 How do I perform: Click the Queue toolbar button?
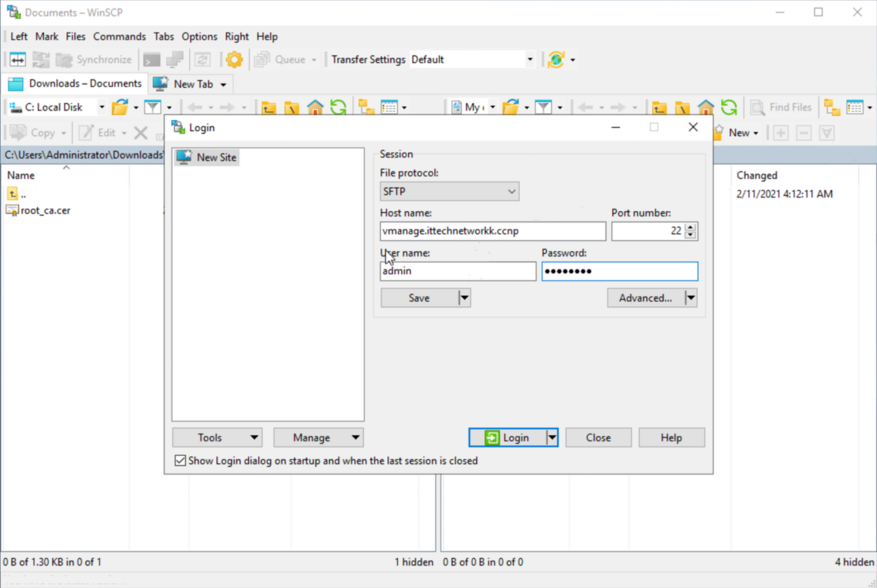pos(280,59)
